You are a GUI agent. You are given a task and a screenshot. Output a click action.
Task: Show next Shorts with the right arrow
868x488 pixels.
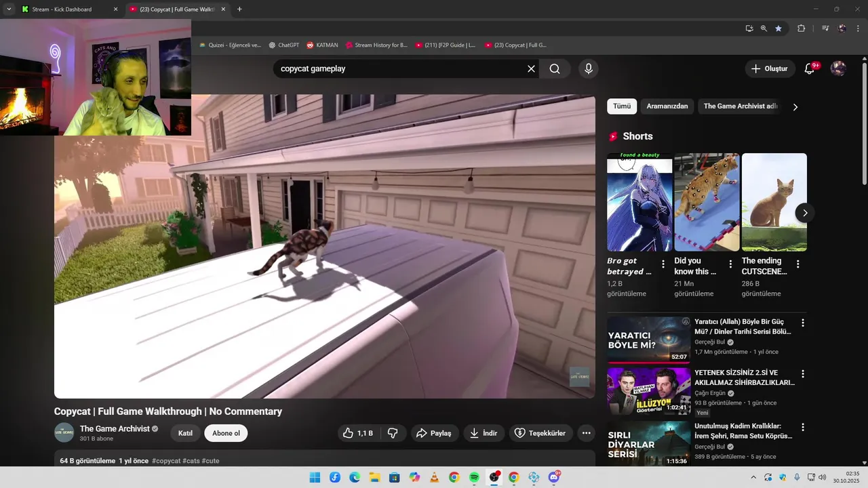[805, 213]
